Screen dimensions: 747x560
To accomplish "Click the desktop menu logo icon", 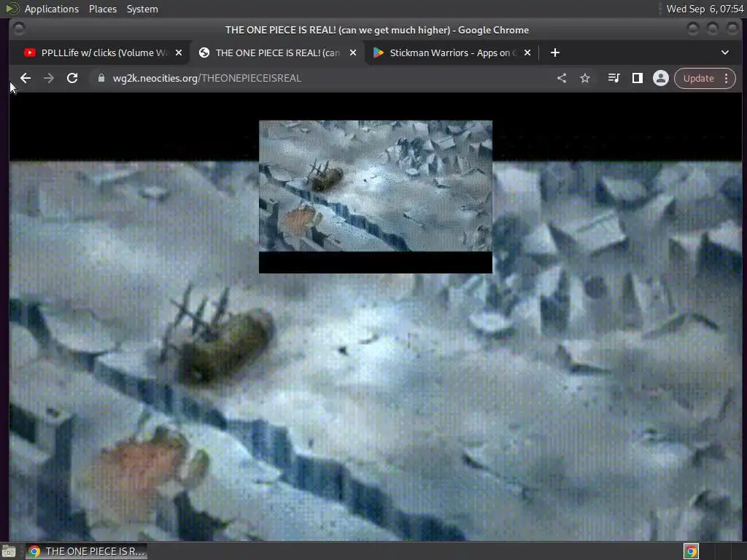I will pos(12,9).
